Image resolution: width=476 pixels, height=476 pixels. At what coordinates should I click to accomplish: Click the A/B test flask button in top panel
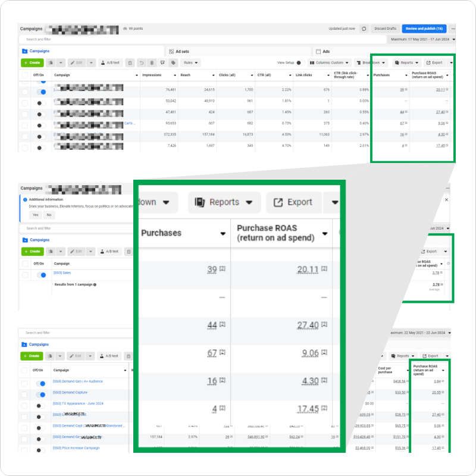[110, 62]
